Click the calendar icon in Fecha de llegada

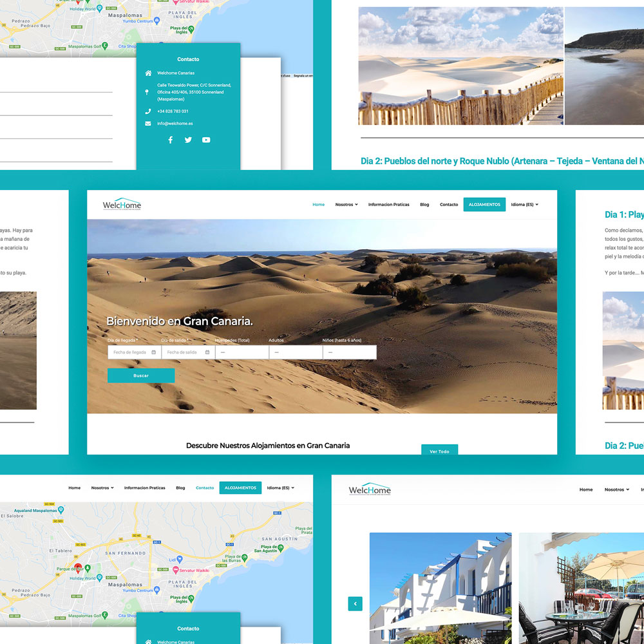point(154,352)
